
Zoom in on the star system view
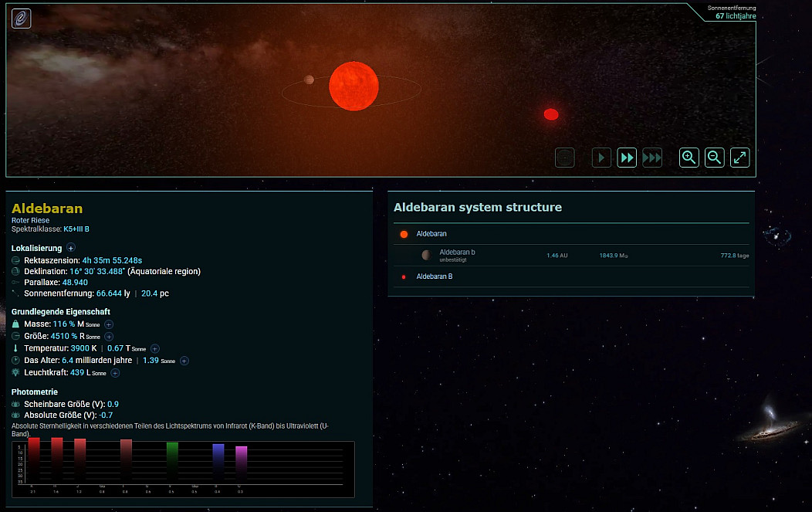click(x=689, y=158)
